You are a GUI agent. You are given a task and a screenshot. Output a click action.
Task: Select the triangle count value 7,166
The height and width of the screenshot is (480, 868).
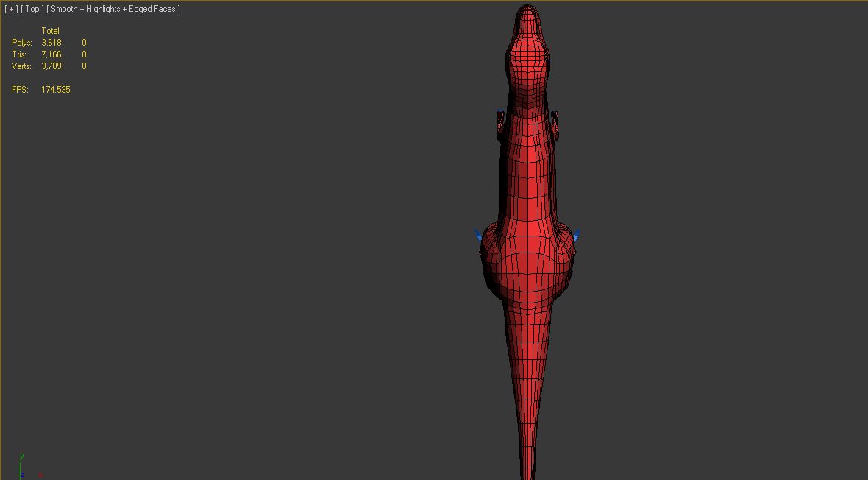coord(51,54)
